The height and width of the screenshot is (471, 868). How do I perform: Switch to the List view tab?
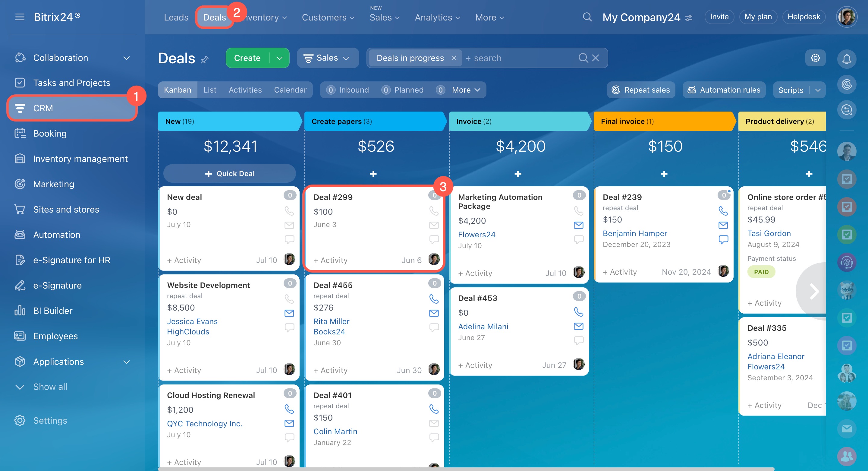click(x=209, y=90)
